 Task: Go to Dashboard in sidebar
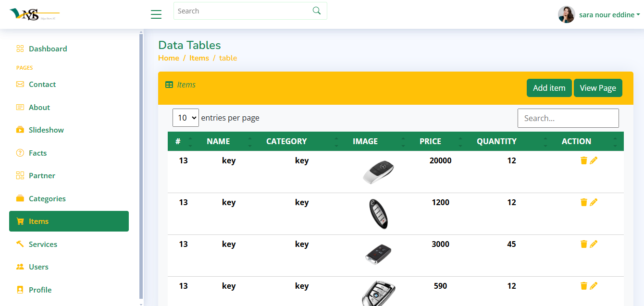pyautogui.click(x=48, y=49)
